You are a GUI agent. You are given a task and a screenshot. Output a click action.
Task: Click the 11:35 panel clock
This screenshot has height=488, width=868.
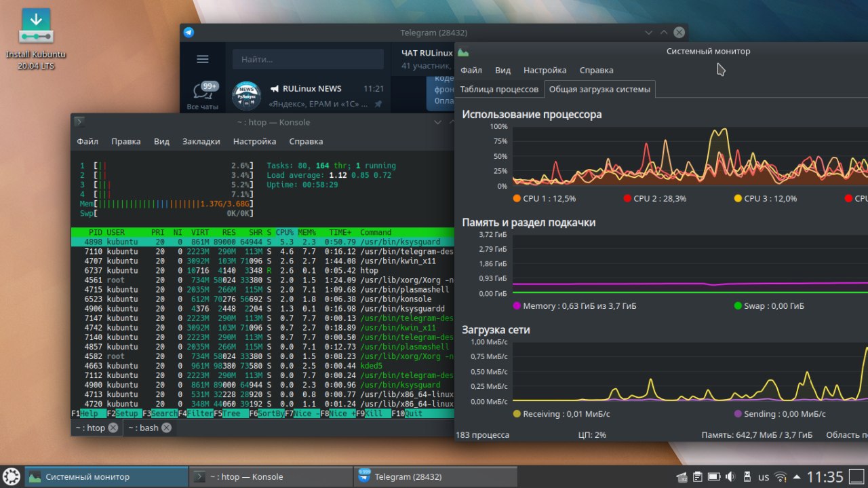click(x=825, y=477)
